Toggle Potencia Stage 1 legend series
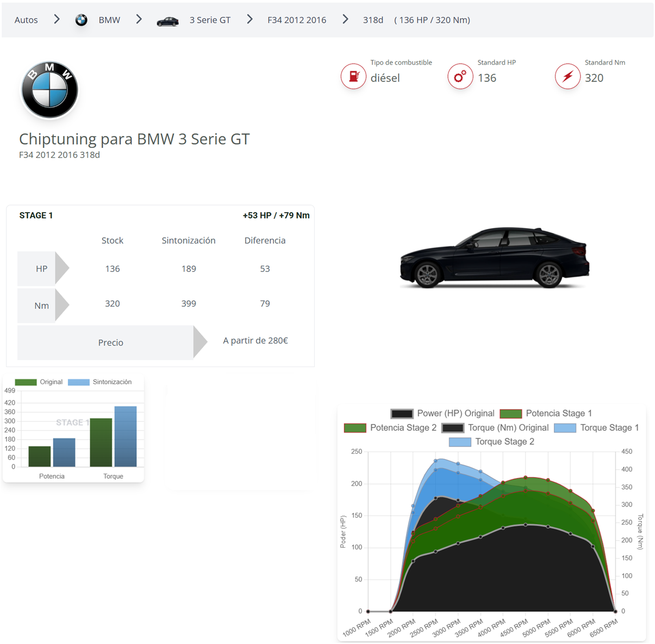 pyautogui.click(x=546, y=413)
